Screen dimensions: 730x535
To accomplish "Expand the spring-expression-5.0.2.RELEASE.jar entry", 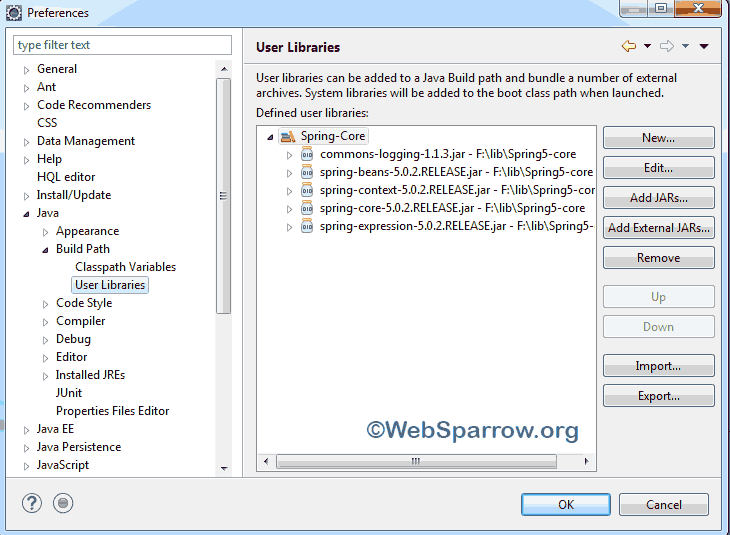I will click(289, 227).
